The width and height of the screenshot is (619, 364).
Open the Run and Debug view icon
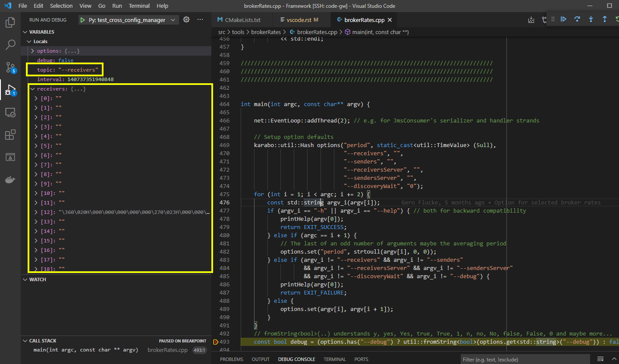pos(10,90)
